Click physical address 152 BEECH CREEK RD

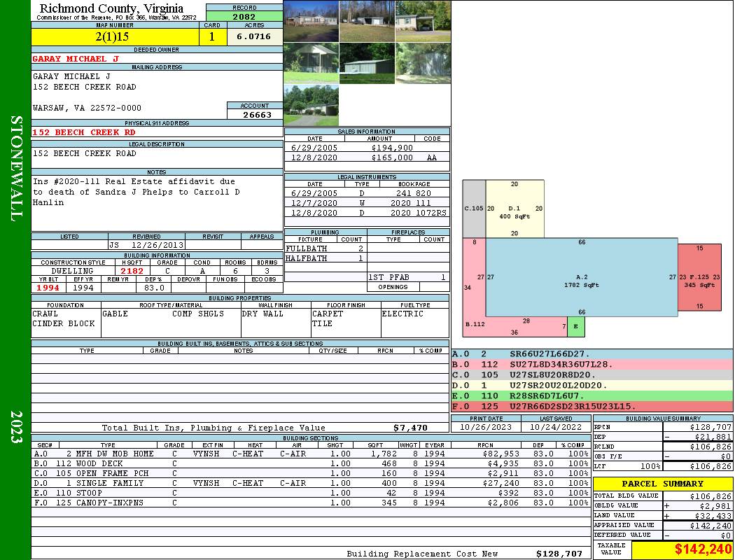pyautogui.click(x=84, y=132)
